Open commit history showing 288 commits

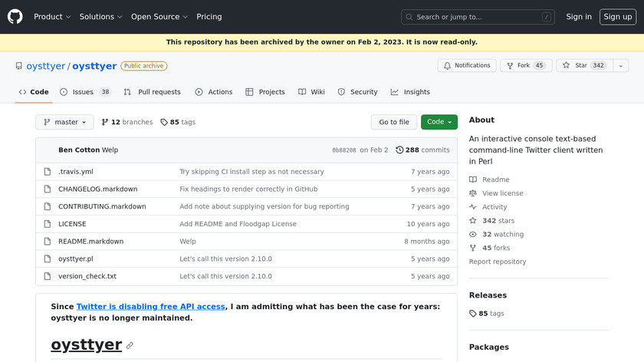click(422, 150)
